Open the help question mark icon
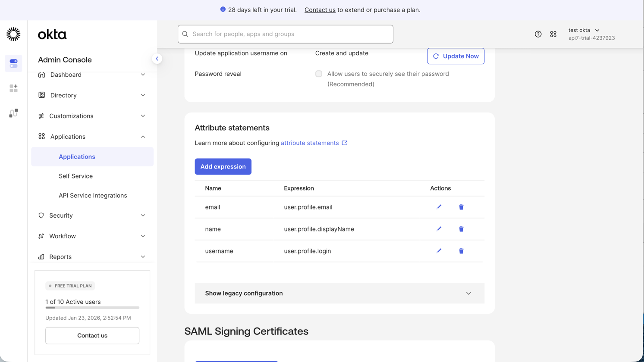The height and width of the screenshot is (362, 644). click(538, 34)
